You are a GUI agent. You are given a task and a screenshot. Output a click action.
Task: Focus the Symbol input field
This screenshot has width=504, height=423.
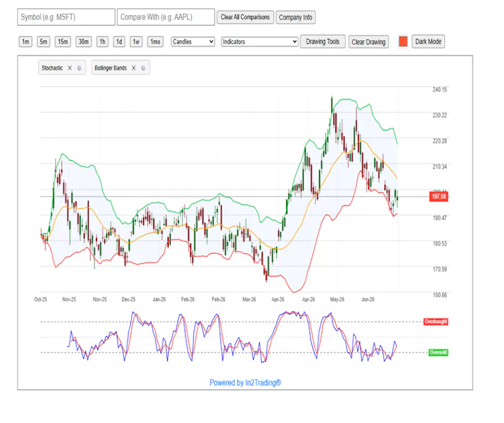pyautogui.click(x=66, y=17)
